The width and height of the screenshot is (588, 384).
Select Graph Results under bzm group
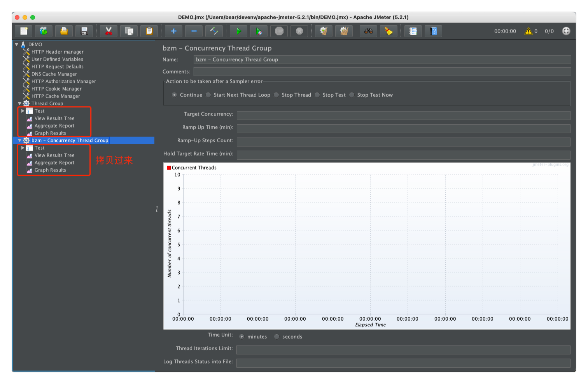pyautogui.click(x=50, y=170)
